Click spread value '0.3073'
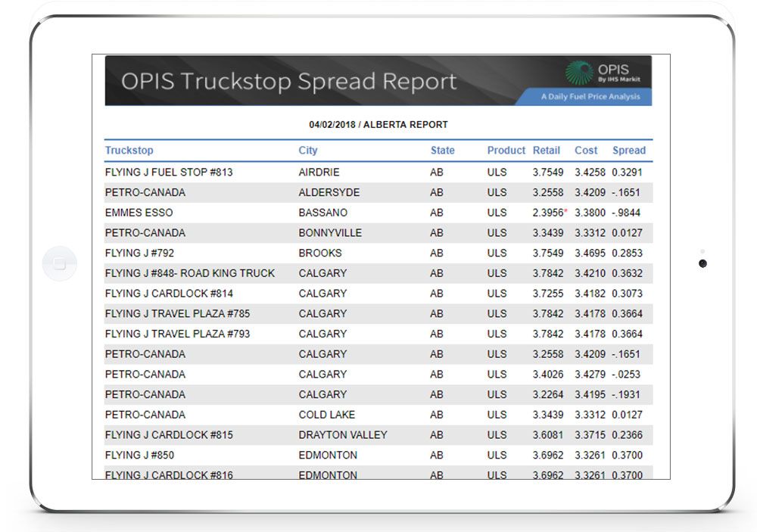The image size is (757, 532). point(627,294)
